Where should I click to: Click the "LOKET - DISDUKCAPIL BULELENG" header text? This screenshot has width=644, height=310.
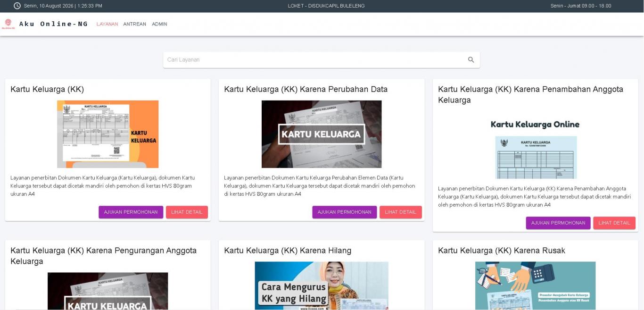(x=326, y=6)
